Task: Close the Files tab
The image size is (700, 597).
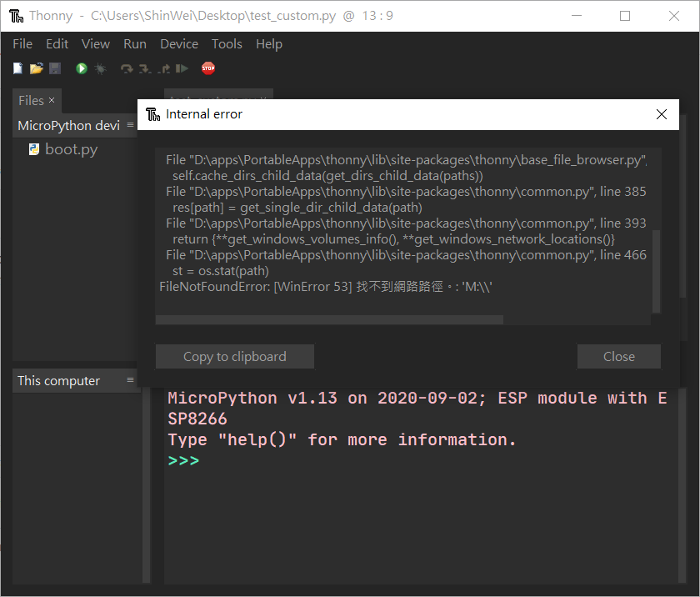Action: tap(51, 100)
